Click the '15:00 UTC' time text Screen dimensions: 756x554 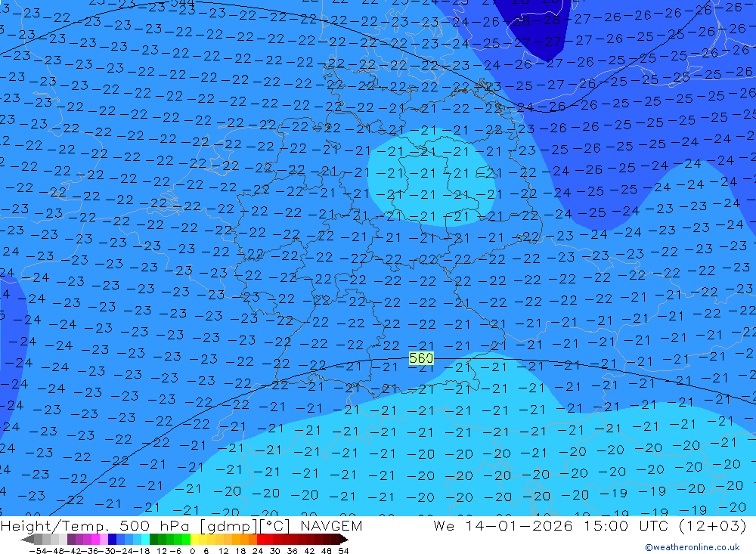(627, 525)
